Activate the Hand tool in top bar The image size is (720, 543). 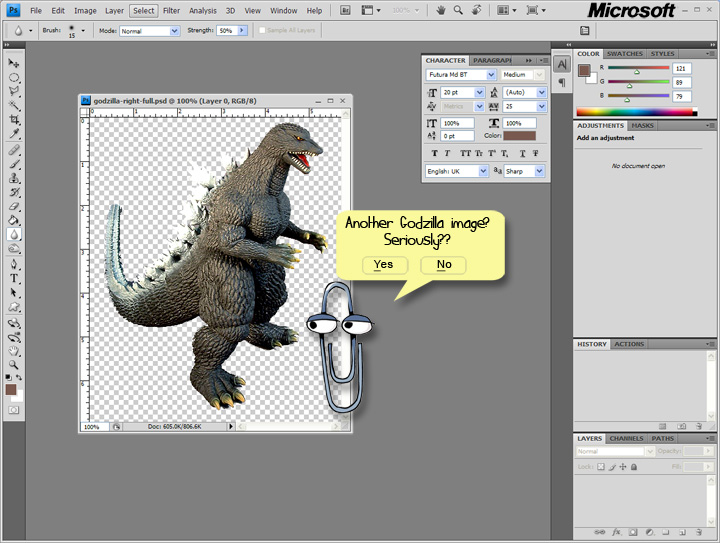[x=440, y=11]
